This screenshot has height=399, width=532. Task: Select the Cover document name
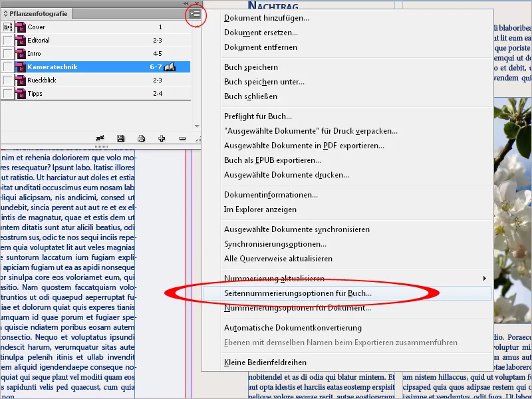pyautogui.click(x=37, y=27)
